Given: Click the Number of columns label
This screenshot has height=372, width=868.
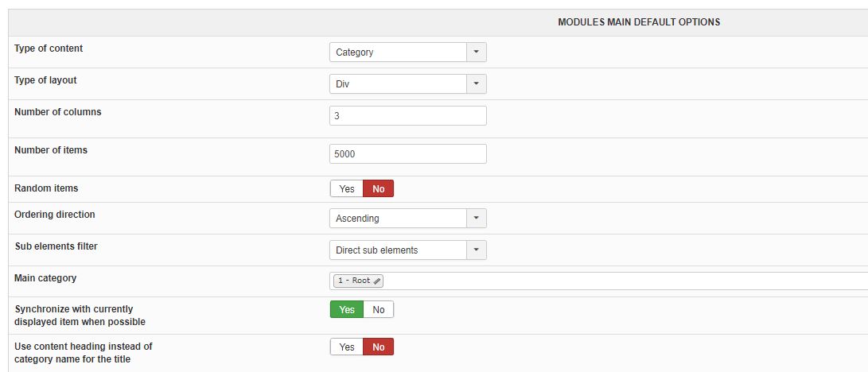Looking at the screenshot, I should coord(58,112).
